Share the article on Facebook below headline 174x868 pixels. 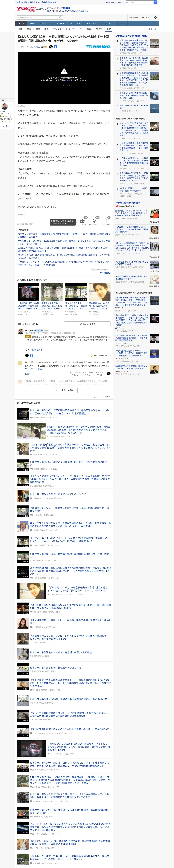pyautogui.click(x=55, y=47)
